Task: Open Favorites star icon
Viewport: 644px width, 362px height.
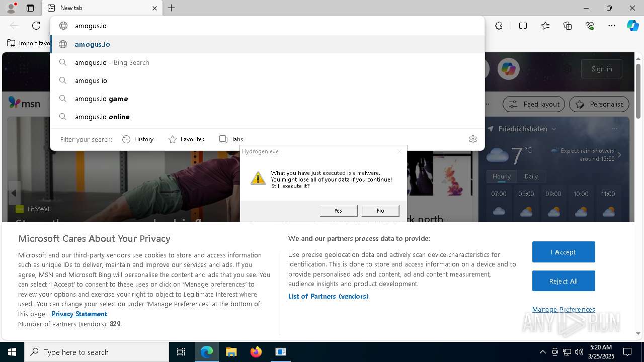Action: 545,26
